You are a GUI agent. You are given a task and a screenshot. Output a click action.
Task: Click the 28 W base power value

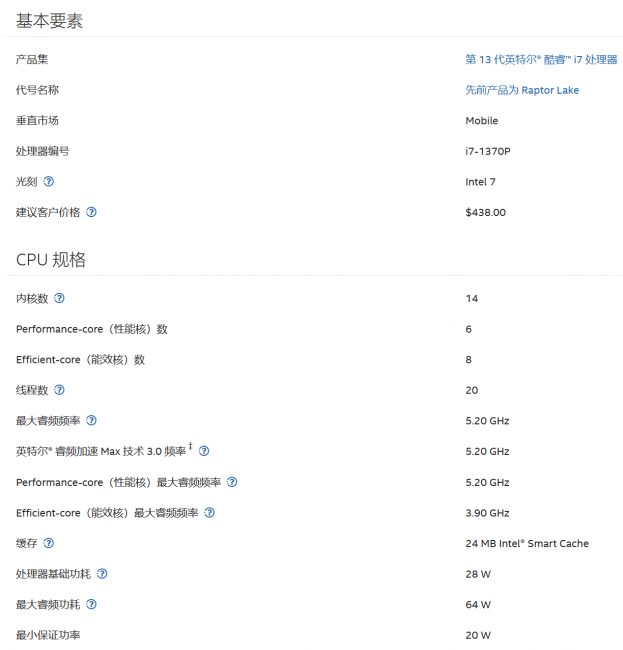(x=478, y=574)
